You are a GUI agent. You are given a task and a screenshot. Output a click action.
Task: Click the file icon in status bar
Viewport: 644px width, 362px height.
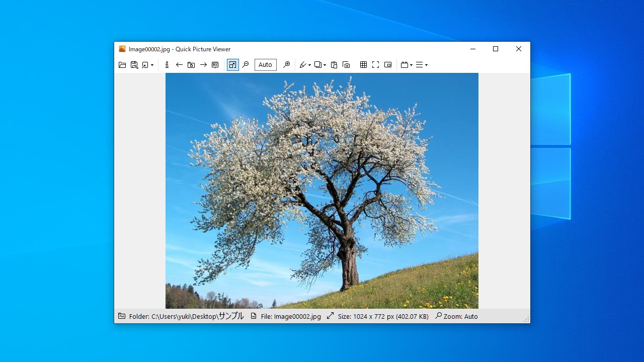[x=254, y=316]
